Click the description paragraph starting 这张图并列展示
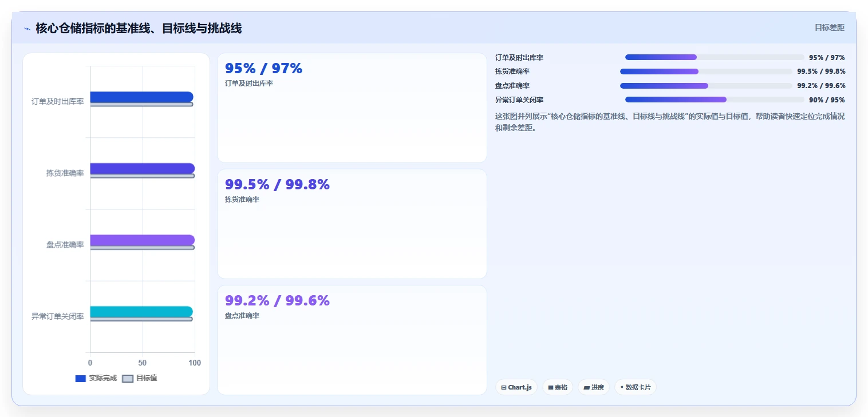Screen dimensions: 868x417 coord(670,122)
